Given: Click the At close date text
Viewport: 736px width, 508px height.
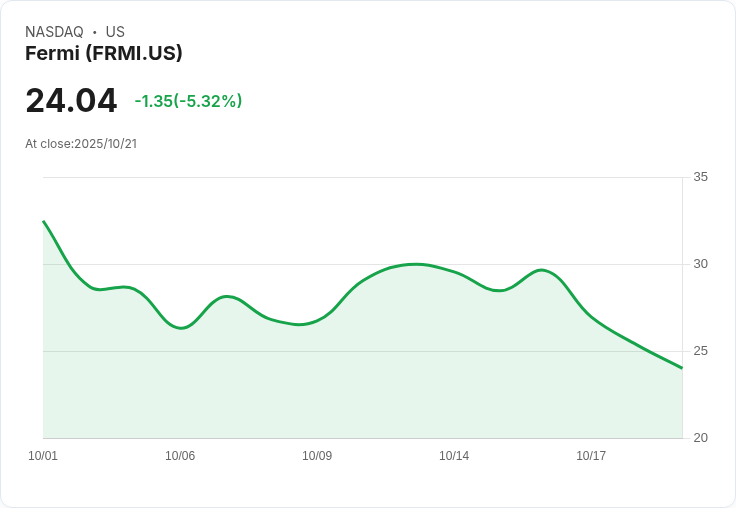Looking at the screenshot, I should tap(81, 144).
